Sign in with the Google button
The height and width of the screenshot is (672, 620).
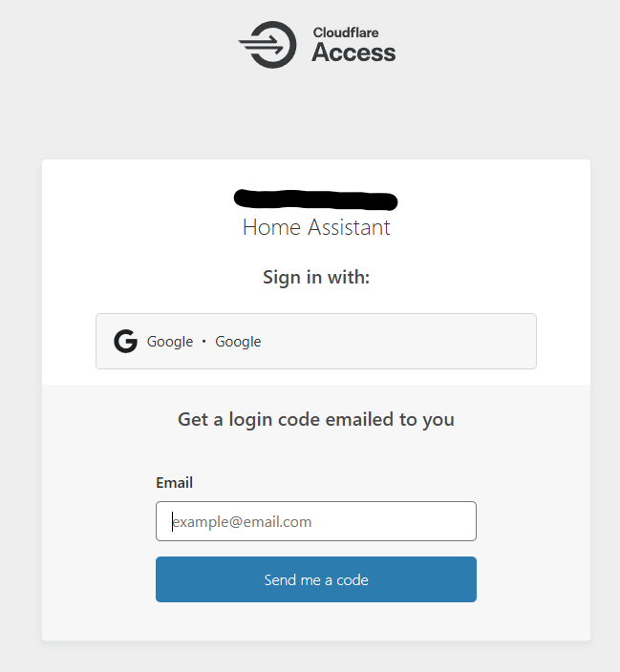pos(315,341)
